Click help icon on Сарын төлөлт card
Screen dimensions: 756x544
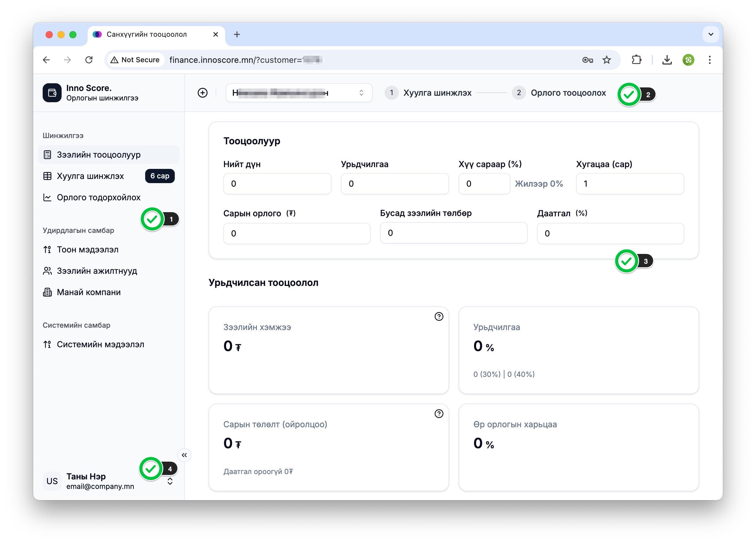[439, 414]
